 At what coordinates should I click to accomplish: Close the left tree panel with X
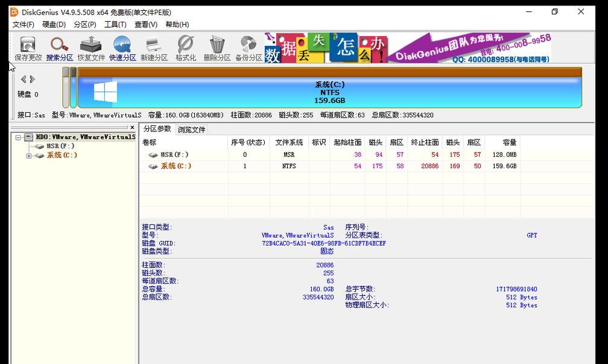(x=132, y=127)
